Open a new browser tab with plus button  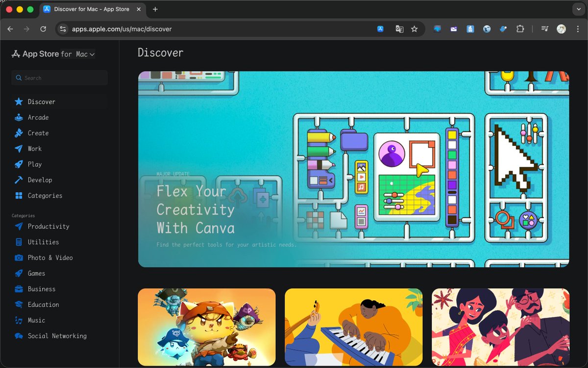pyautogui.click(x=155, y=9)
